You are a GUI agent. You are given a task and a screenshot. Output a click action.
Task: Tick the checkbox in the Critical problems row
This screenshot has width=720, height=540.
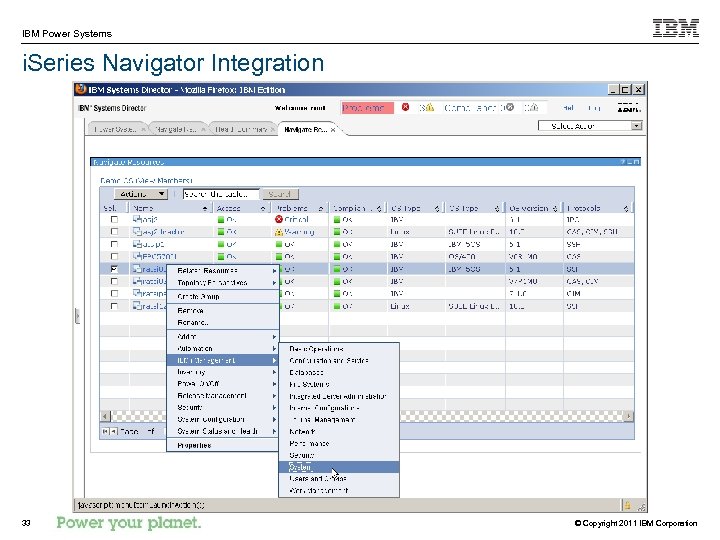(x=114, y=219)
